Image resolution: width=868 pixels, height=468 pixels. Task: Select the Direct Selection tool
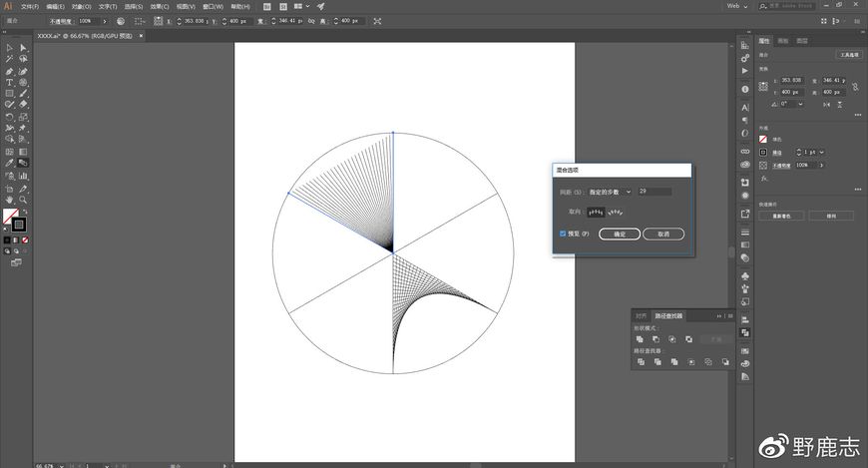(x=23, y=48)
